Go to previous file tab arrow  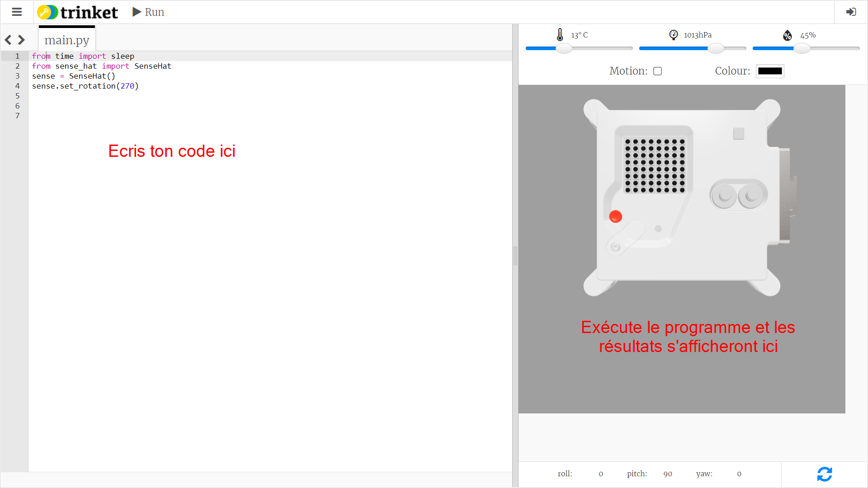point(8,40)
